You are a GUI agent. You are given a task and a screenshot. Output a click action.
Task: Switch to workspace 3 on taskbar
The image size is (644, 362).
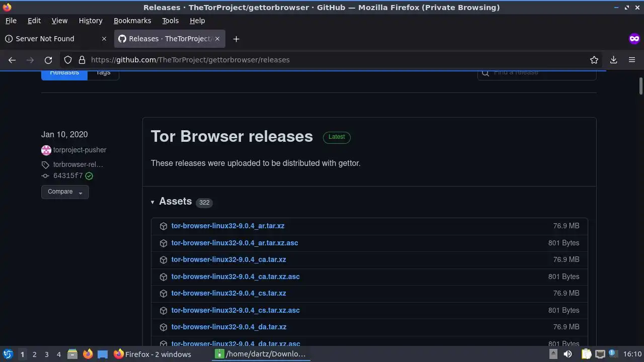pyautogui.click(x=46, y=354)
